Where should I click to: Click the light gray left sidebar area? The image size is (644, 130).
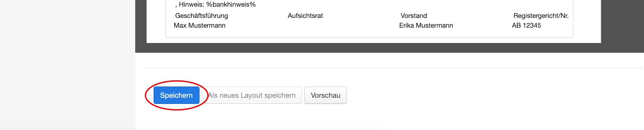pyautogui.click(x=66, y=64)
